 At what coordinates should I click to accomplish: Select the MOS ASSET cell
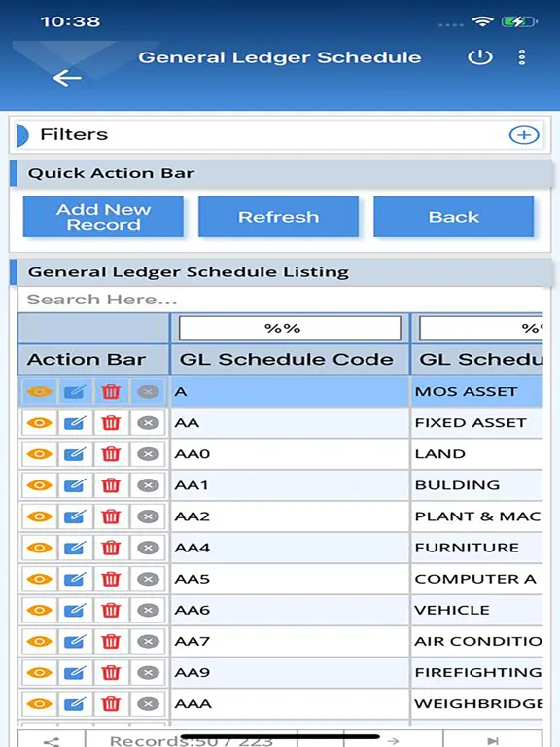pyautogui.click(x=477, y=392)
